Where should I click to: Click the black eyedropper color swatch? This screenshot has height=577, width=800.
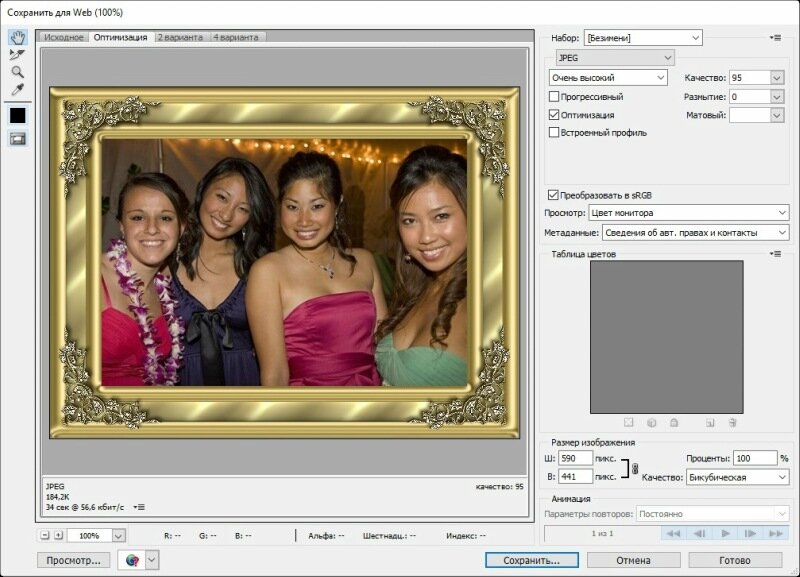[17, 115]
